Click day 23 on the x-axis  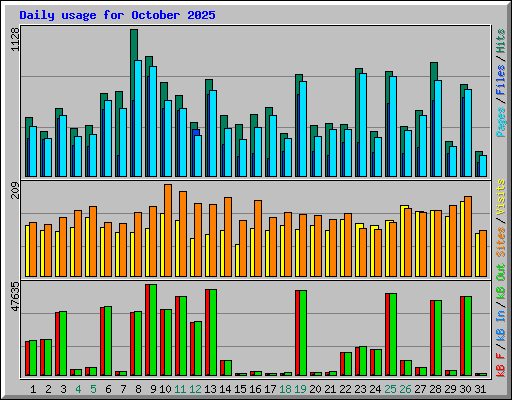360,389
